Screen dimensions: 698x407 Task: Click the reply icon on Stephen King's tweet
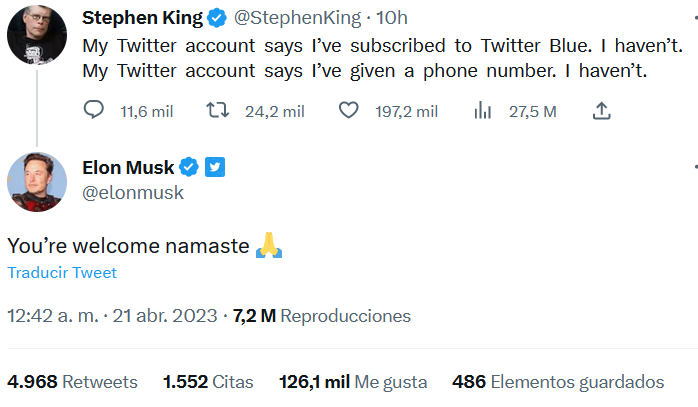click(x=93, y=111)
